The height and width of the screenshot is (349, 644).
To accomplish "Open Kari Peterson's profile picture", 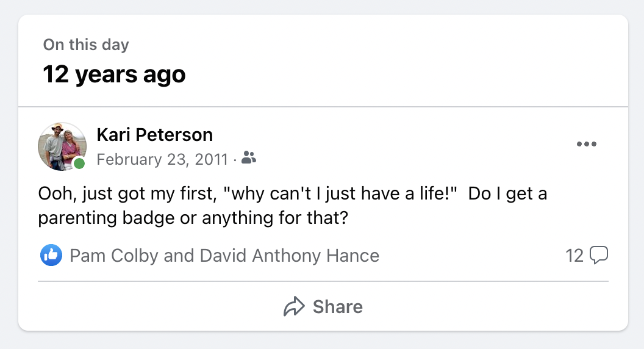I will 62,146.
